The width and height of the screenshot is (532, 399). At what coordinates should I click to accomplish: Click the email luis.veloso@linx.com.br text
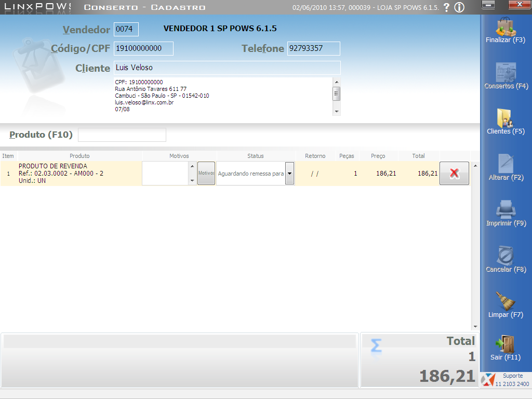tap(144, 102)
